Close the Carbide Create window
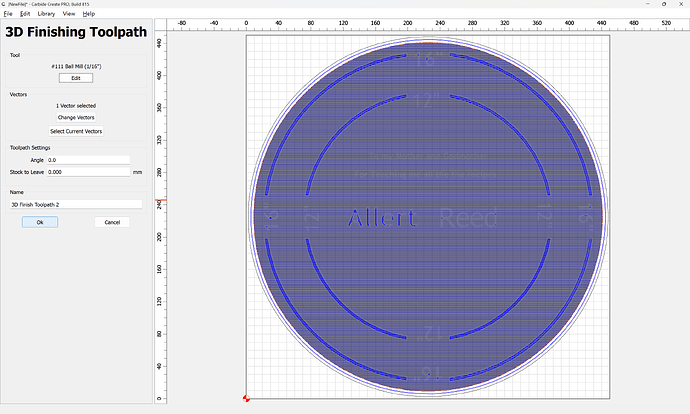Viewport: 690px width, 414px height. (x=681, y=4)
